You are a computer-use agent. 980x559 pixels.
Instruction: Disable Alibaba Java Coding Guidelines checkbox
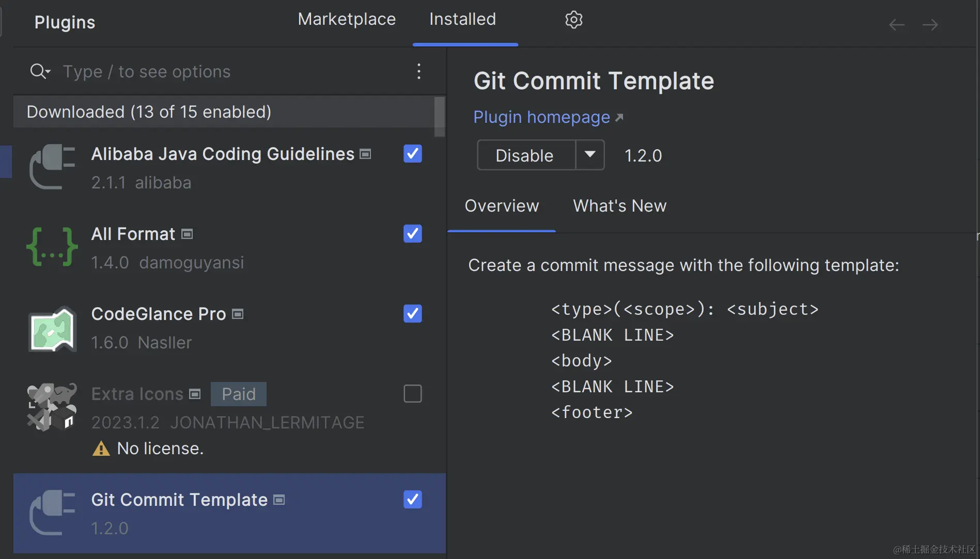click(412, 154)
